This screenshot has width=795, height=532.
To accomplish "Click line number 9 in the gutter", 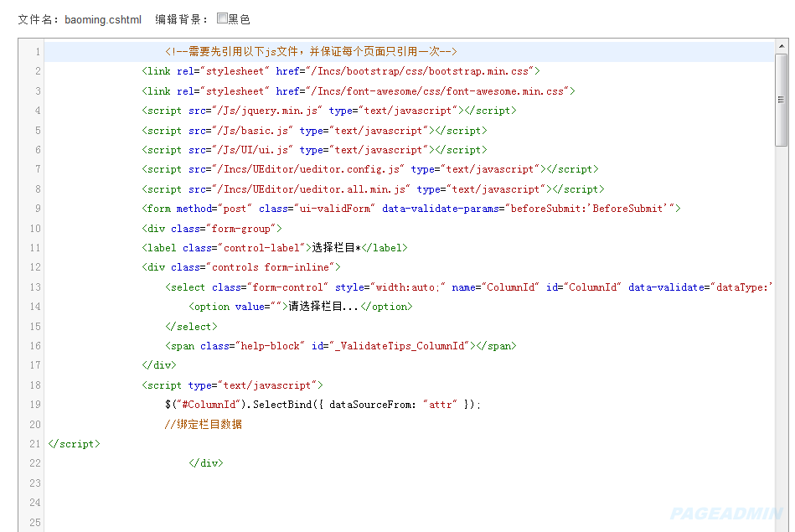I will tap(38, 209).
